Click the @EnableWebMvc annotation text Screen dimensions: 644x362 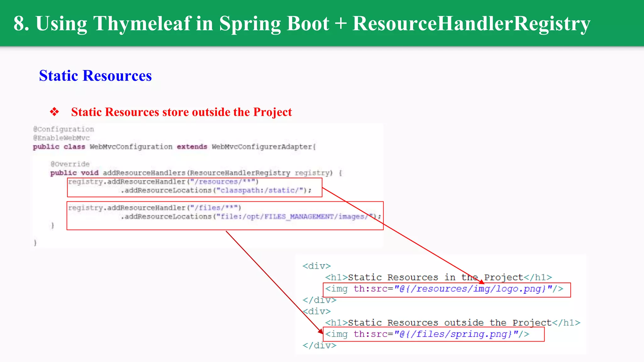(x=62, y=138)
